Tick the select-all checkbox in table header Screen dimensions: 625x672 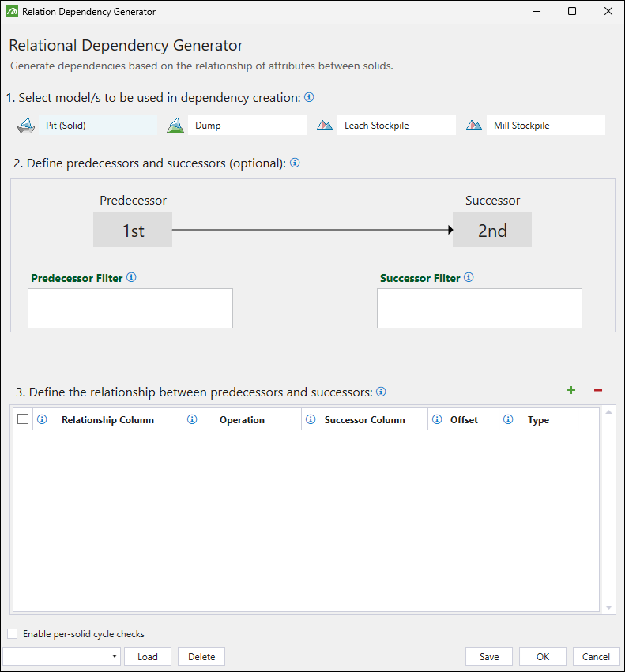coord(23,419)
